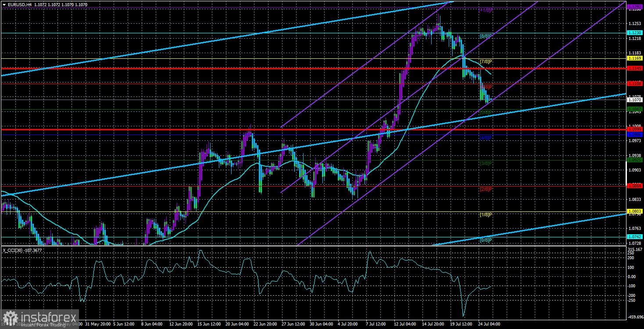The width and height of the screenshot is (644, 329).
Task: Select the [1/8]P Murray level label
Action: [485, 215]
